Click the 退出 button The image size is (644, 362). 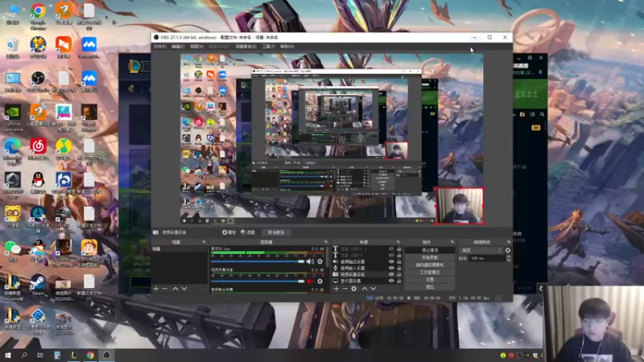pyautogui.click(x=430, y=287)
